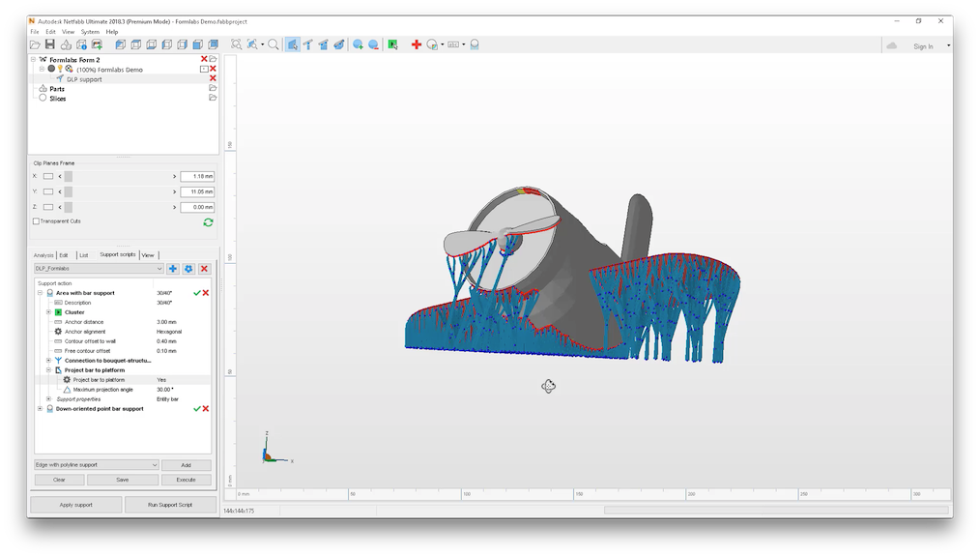Click the magnifier zoom tool icon
The height and width of the screenshot is (557, 980).
pos(274,44)
